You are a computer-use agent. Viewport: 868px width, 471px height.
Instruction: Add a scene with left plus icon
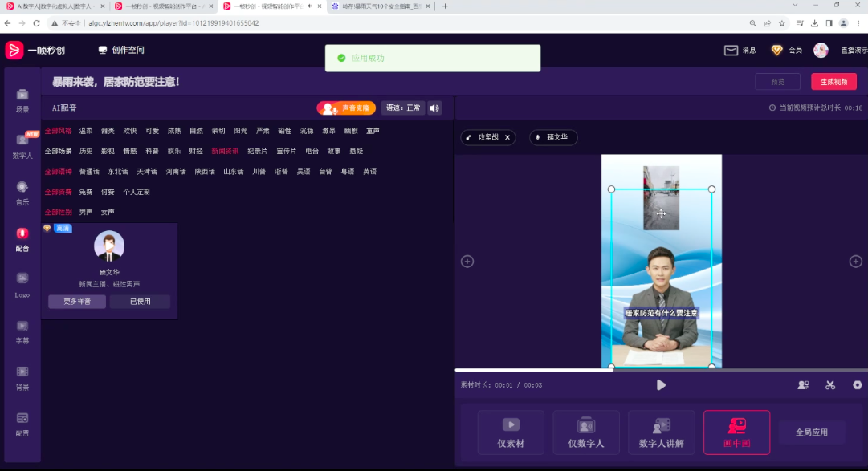(x=467, y=262)
